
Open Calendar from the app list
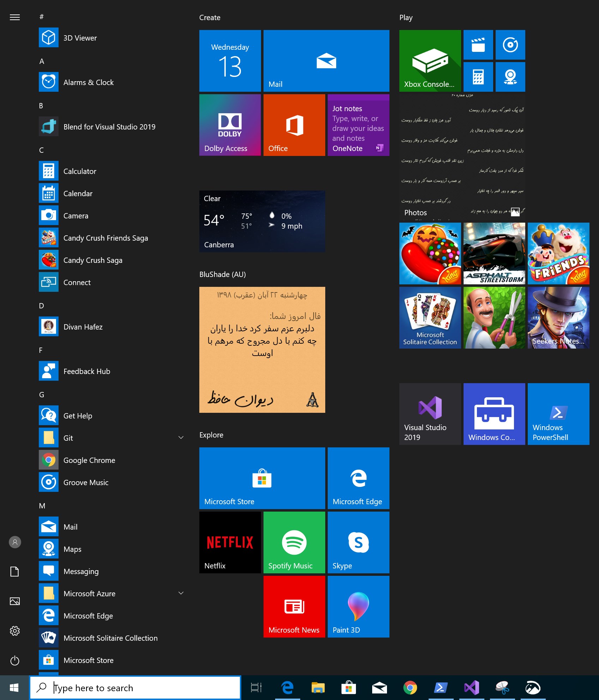[x=111, y=193]
